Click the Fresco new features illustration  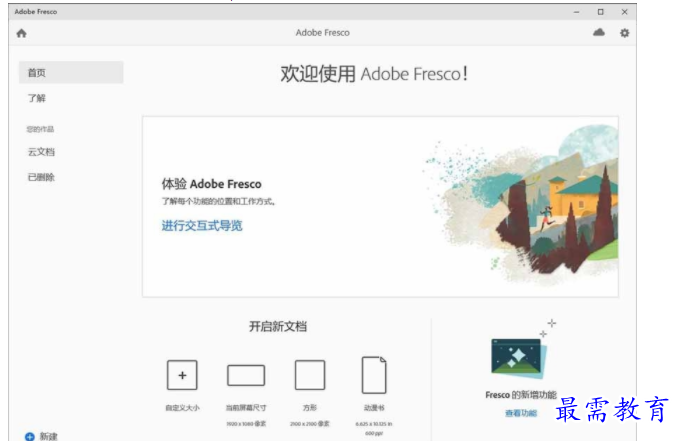pyautogui.click(x=518, y=357)
